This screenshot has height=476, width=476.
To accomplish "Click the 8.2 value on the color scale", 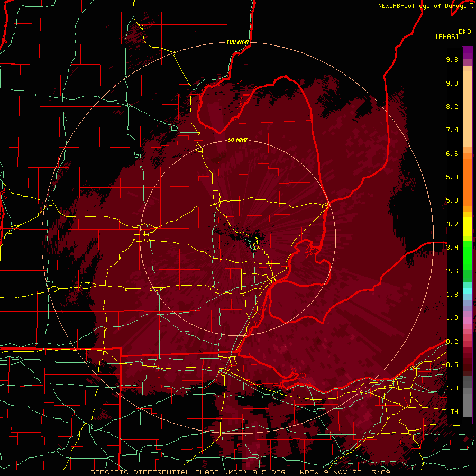I will point(452,106).
